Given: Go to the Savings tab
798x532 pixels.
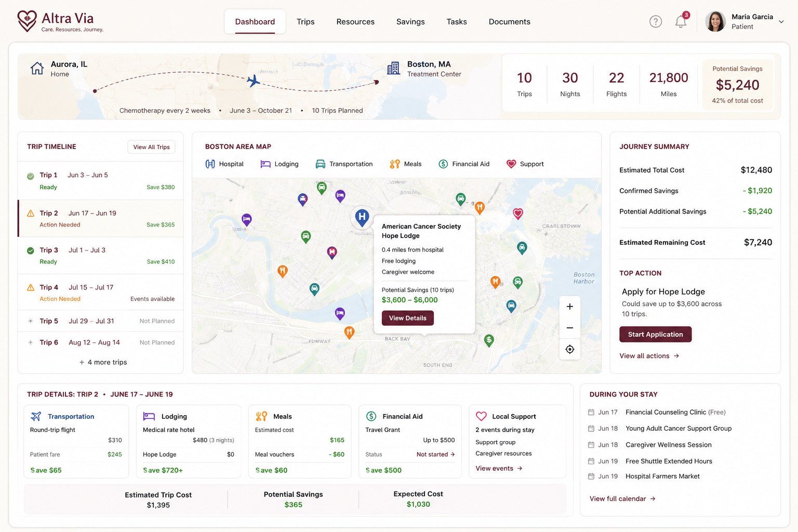Looking at the screenshot, I should click(410, 22).
